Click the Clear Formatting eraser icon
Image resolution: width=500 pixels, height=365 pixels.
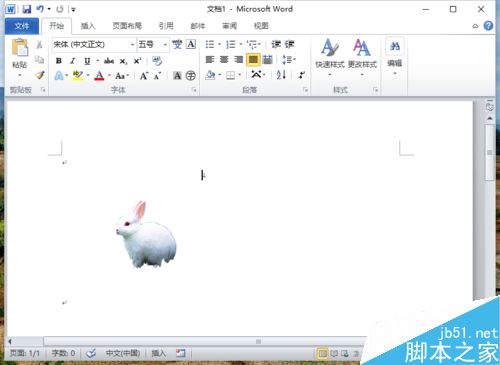[x=157, y=61]
